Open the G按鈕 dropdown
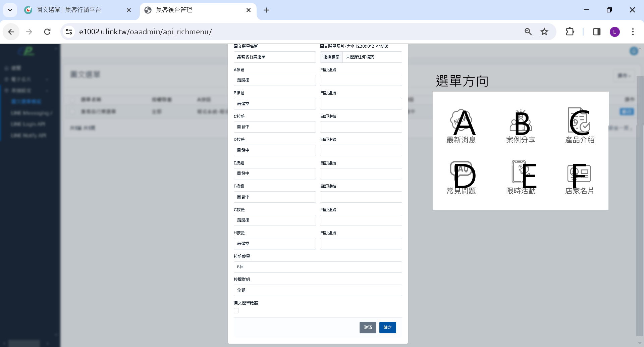Screen dimensions: 644x347 [x=275, y=220]
